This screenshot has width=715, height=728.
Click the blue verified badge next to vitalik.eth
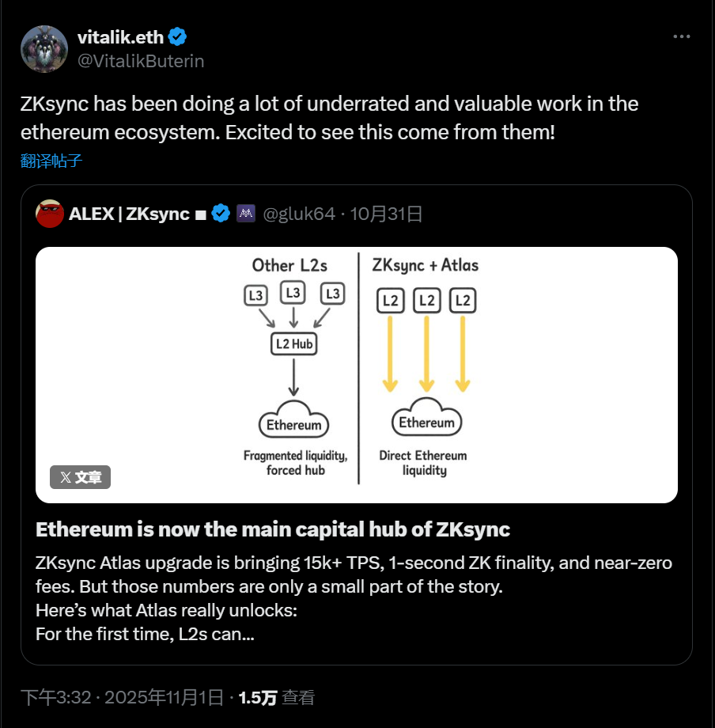(x=178, y=36)
